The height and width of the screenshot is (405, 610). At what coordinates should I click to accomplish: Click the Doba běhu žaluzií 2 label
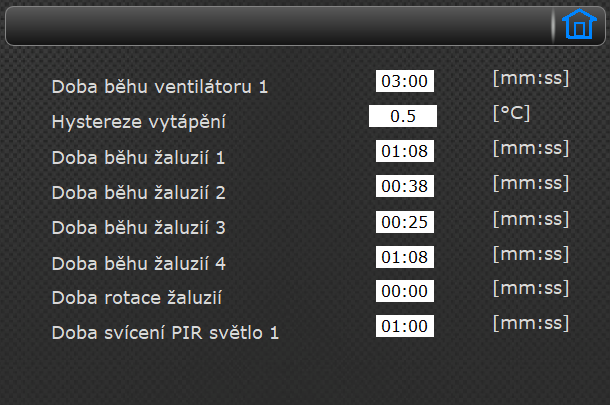138,193
